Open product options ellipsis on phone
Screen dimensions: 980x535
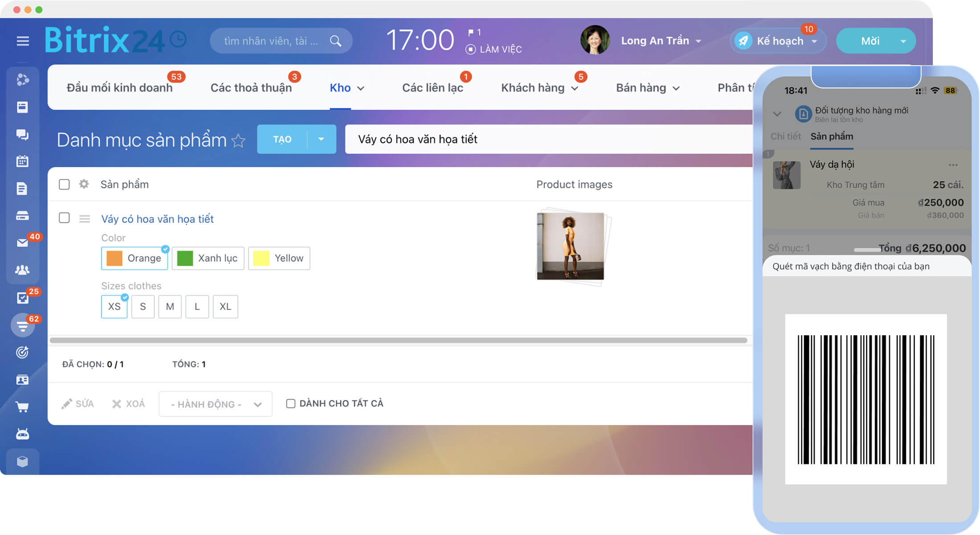click(x=953, y=165)
